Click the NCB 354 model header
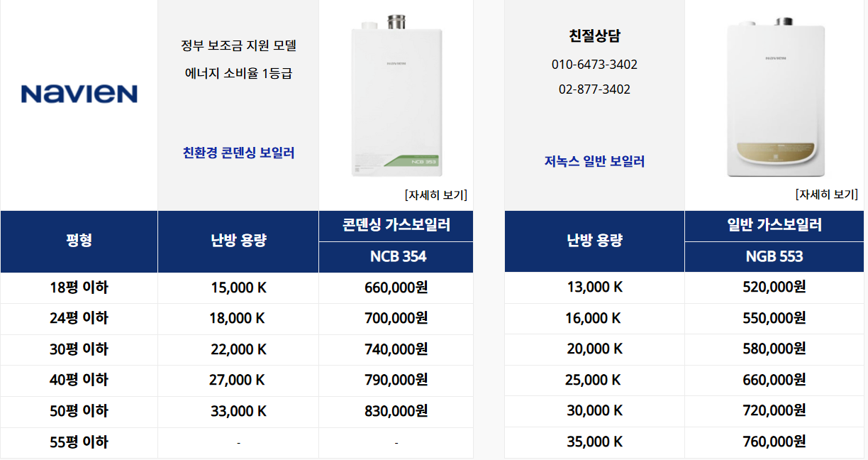The height and width of the screenshot is (460, 868). [x=396, y=257]
